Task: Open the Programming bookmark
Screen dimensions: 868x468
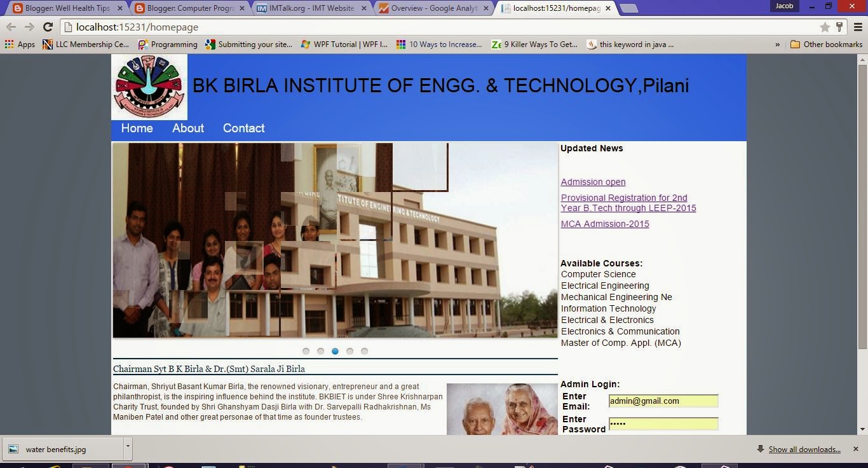Action: [168, 45]
